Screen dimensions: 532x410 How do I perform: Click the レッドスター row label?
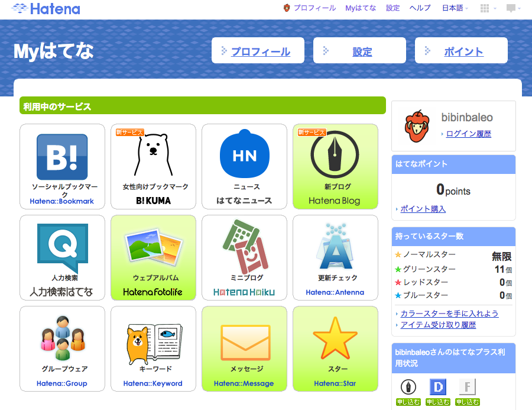426,282
